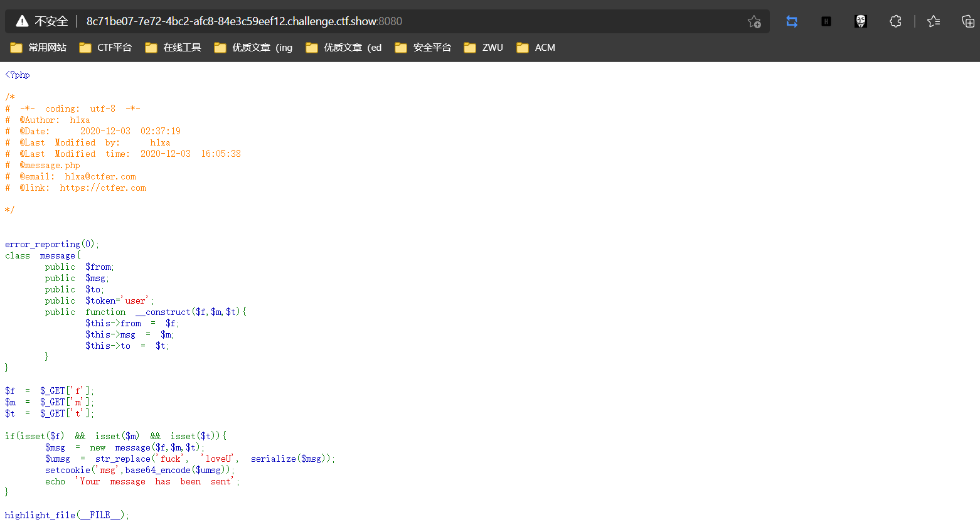
Task: Open the Anonymous mask extension icon
Action: click(861, 21)
